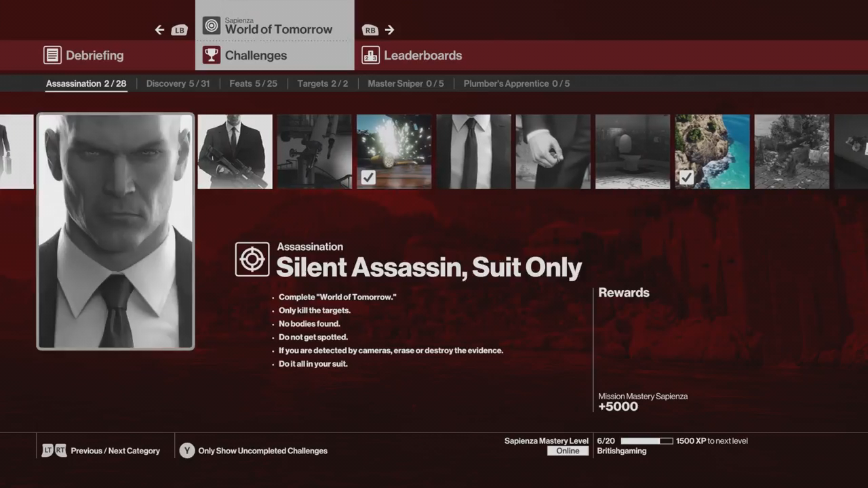868x488 pixels.
Task: Click the Mission Mastery Sapienza label
Action: click(x=643, y=396)
